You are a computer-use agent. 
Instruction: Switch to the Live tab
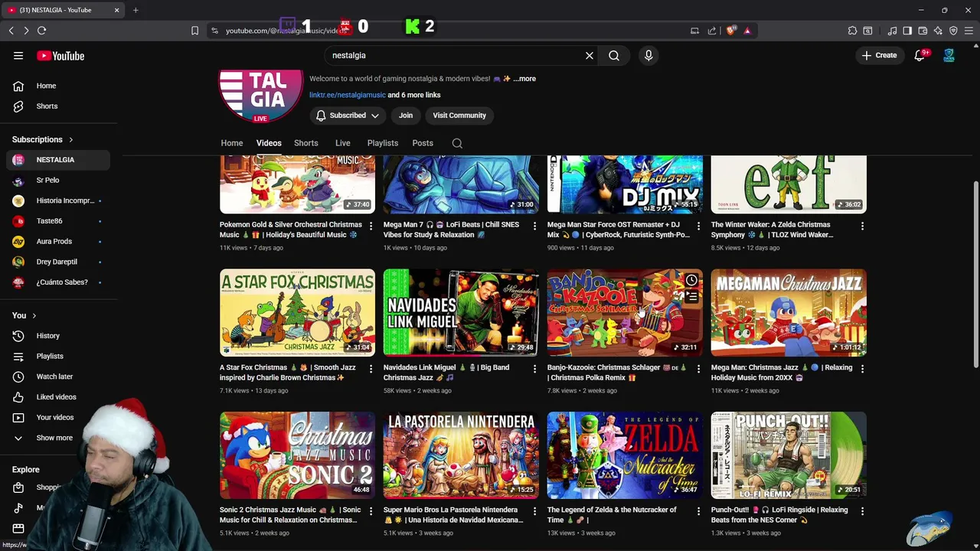(343, 143)
